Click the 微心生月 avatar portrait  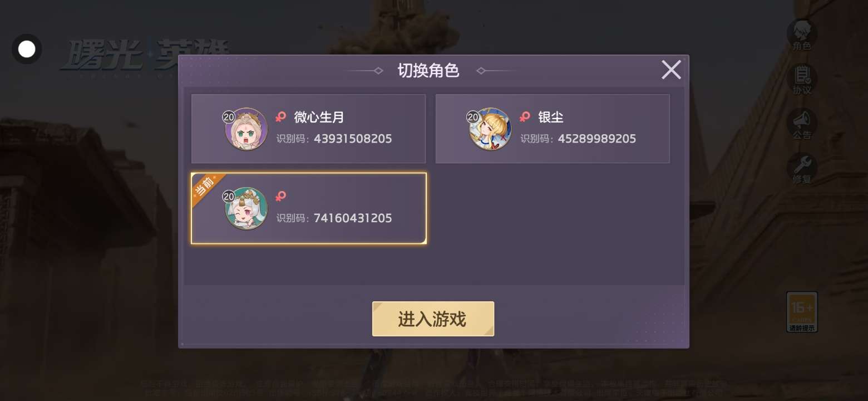click(x=246, y=129)
